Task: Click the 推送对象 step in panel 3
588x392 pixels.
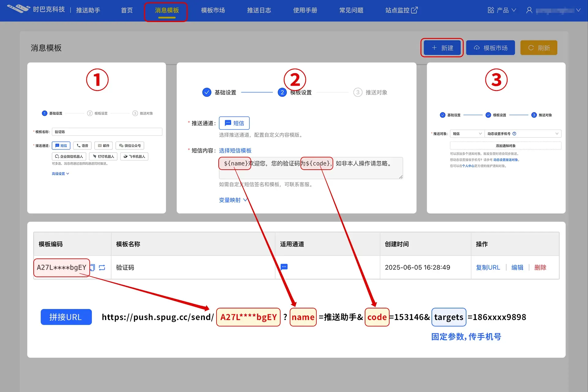Action: coord(542,115)
